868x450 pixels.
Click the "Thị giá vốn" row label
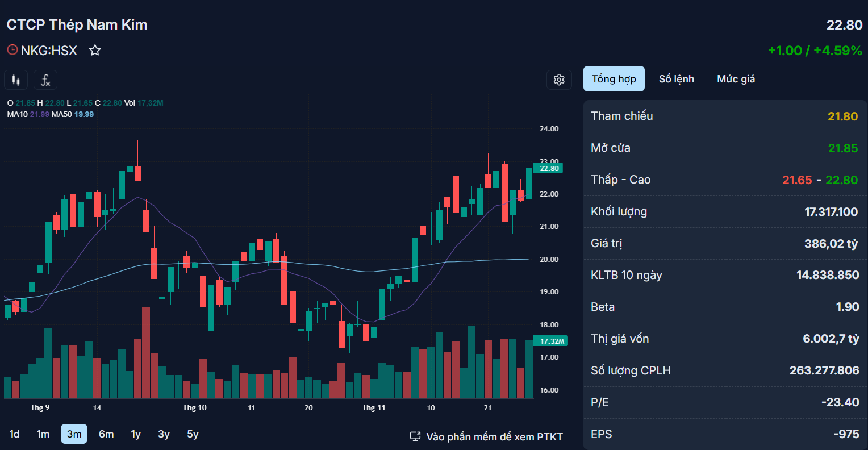[x=620, y=339]
